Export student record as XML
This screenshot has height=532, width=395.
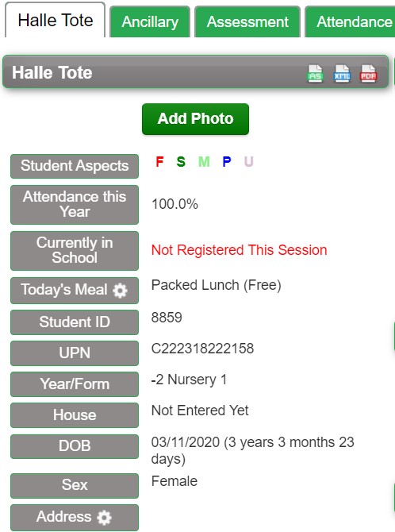(342, 73)
